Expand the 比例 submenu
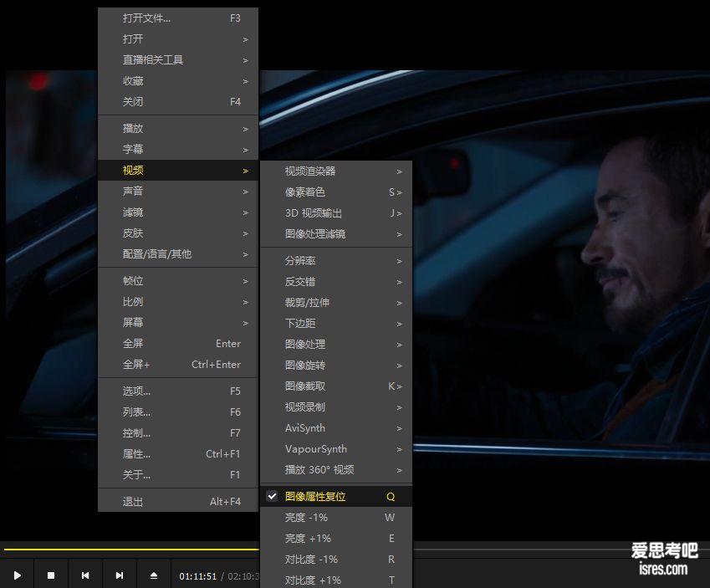This screenshot has width=710, height=588. [x=178, y=302]
